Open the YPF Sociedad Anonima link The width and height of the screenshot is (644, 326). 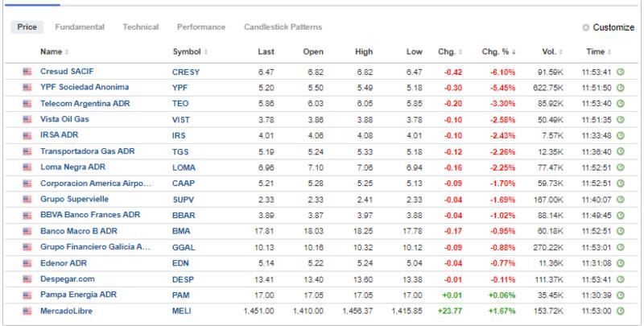[x=85, y=87]
